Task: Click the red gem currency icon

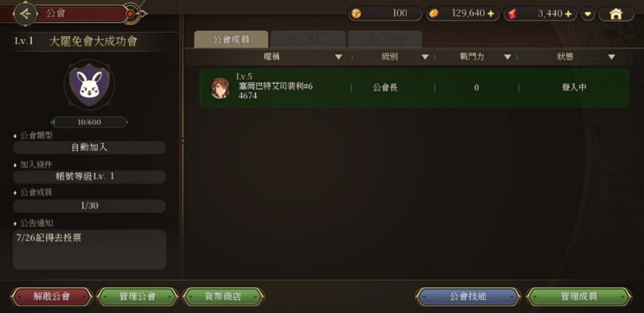Action: click(512, 14)
